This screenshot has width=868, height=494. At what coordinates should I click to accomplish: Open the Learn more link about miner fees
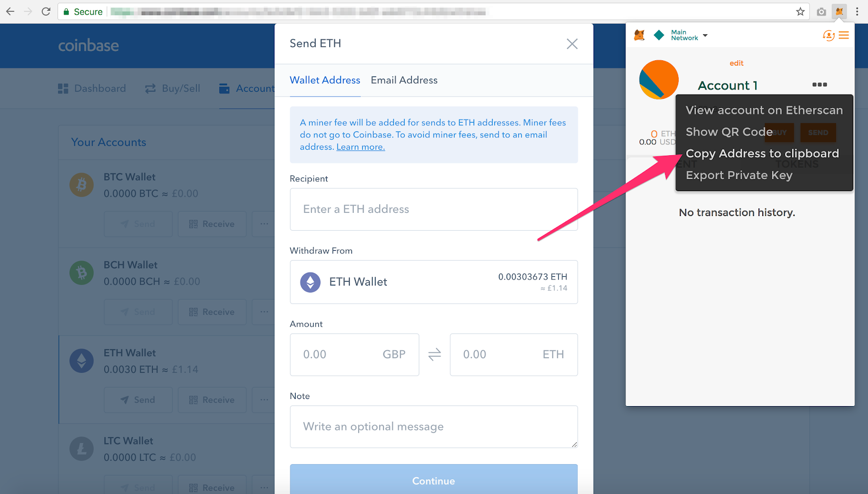click(361, 147)
